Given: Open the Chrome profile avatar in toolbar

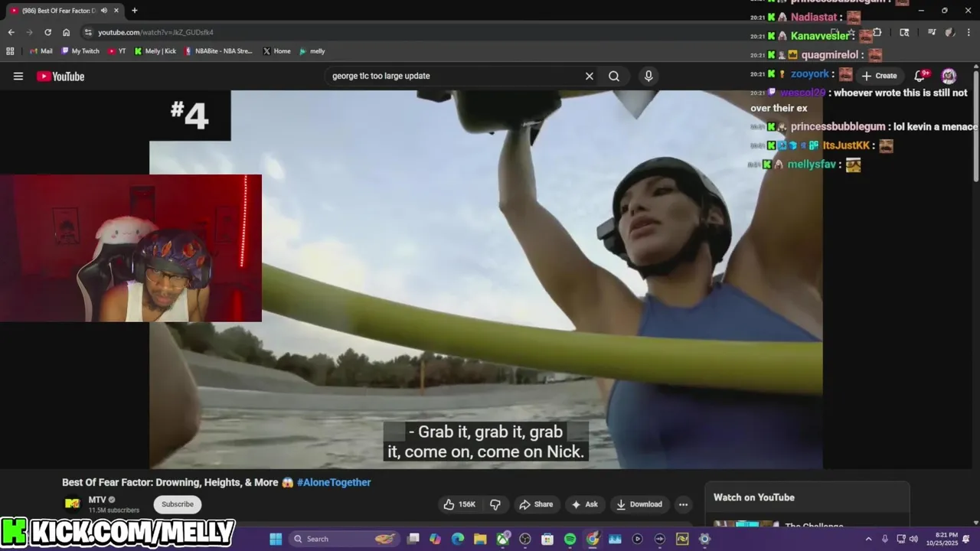Looking at the screenshot, I should 949,32.
